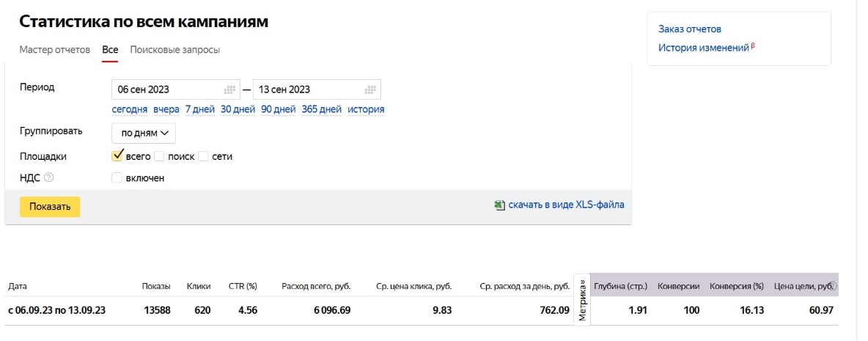Switch to Мастер отчетов tab

tap(55, 50)
